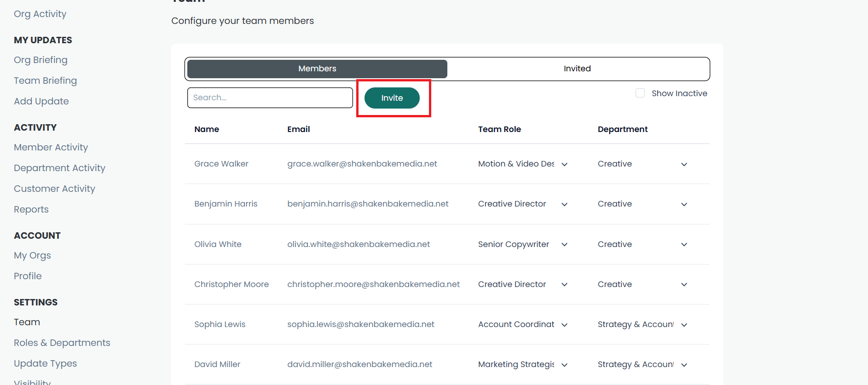Click the Department column header

[x=623, y=129]
